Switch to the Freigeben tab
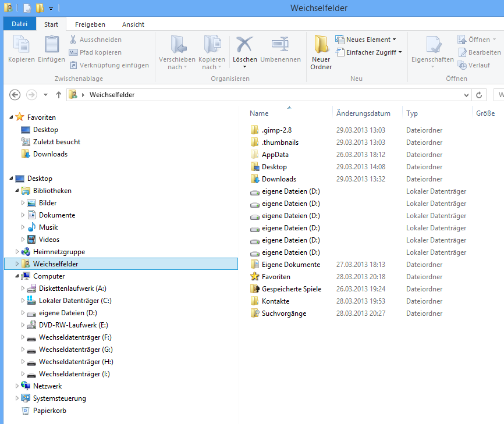 (x=90, y=24)
